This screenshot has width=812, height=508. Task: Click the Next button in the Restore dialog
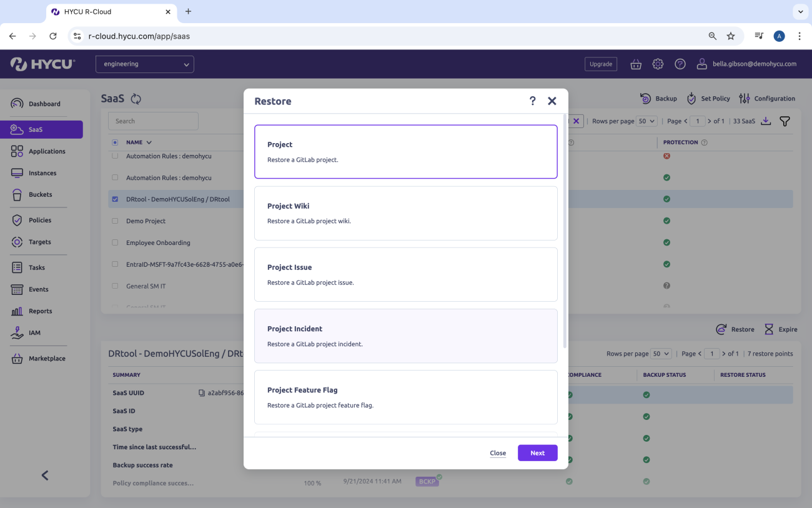pos(537,452)
